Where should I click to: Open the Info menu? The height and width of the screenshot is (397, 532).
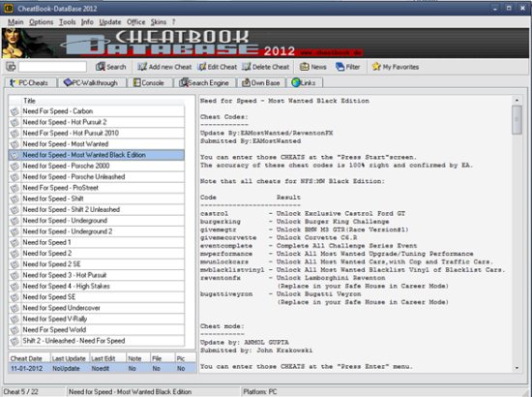coord(87,22)
